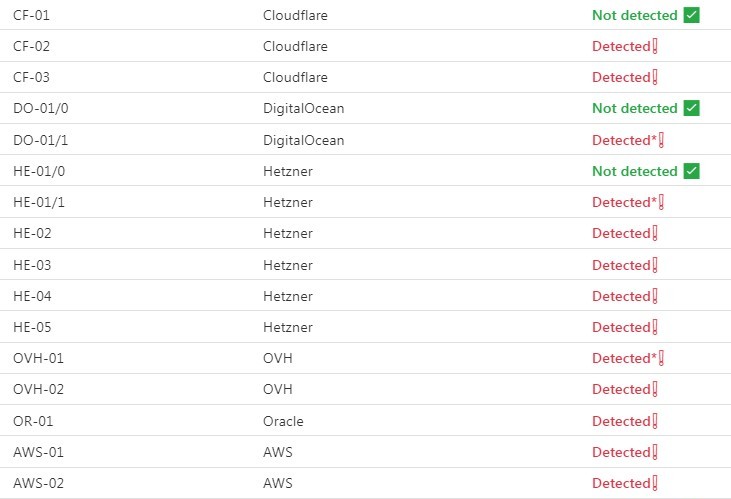Click the green checkmark icon in CF-01 row
Image resolution: width=731 pixels, height=499 pixels.
(691, 15)
